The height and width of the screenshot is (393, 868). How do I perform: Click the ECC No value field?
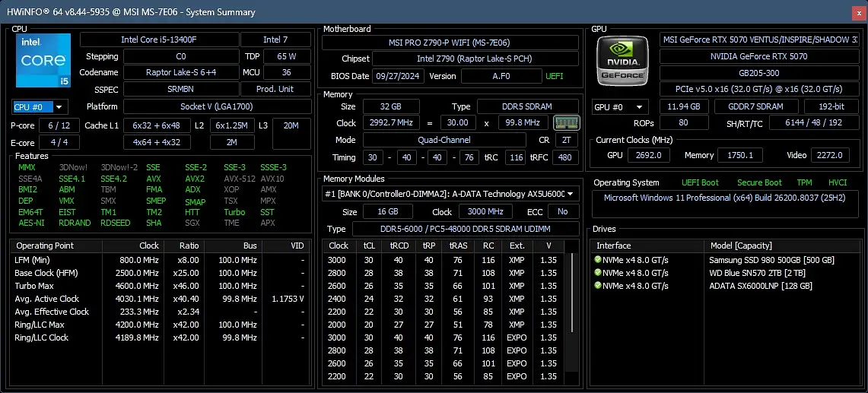(563, 212)
